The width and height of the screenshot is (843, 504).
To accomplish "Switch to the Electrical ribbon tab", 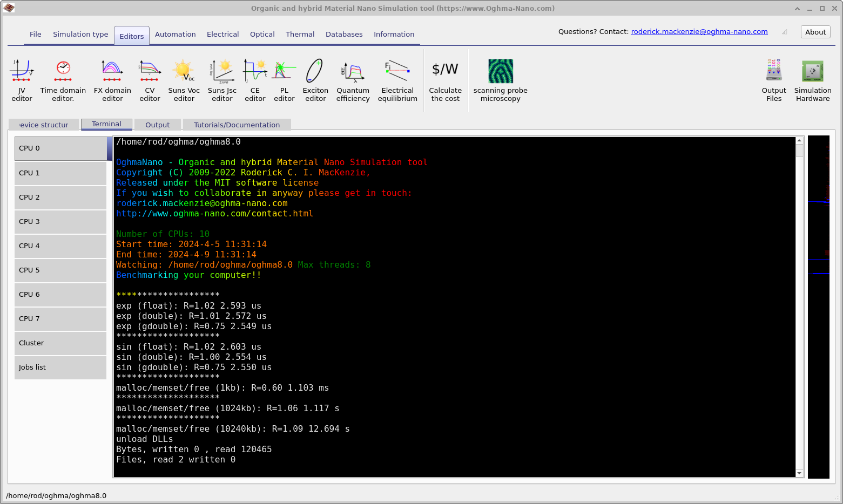I will [x=222, y=34].
